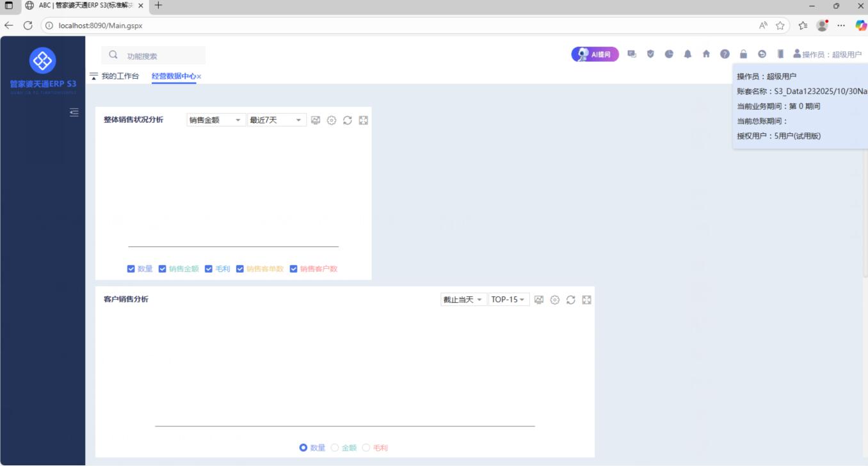The width and height of the screenshot is (868, 466).
Task: Click the shield icon in the top toolbar
Action: point(650,54)
